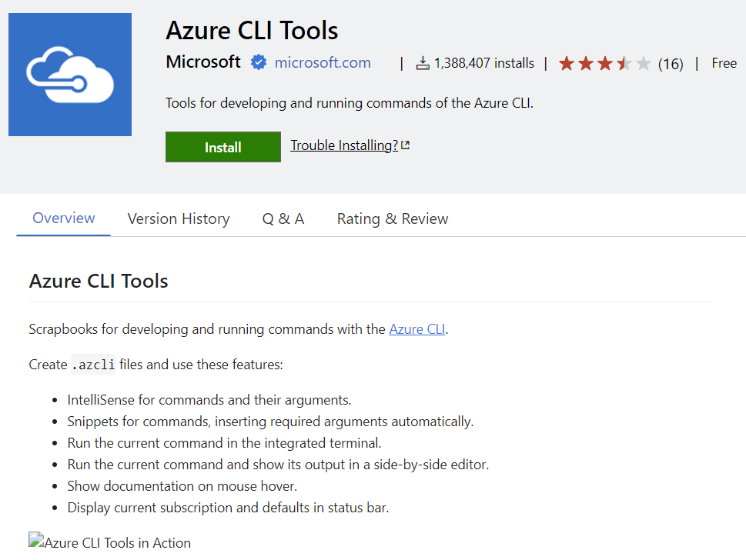The width and height of the screenshot is (746, 560).
Task: Click the Free price label
Action: click(x=724, y=63)
